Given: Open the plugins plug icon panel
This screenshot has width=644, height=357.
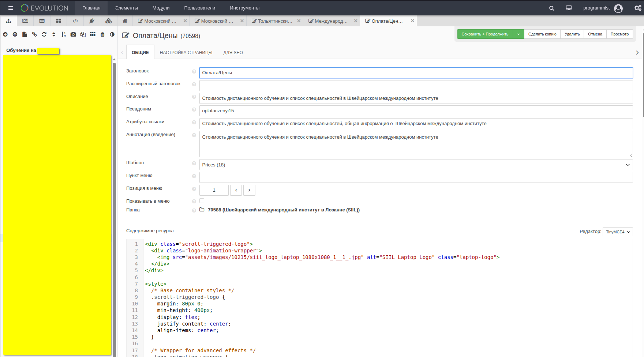Looking at the screenshot, I should [92, 21].
